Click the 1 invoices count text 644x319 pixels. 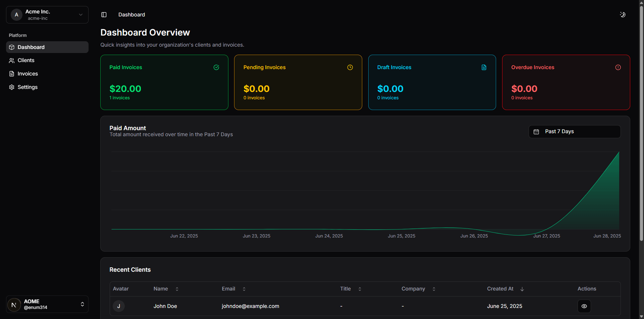tap(119, 98)
